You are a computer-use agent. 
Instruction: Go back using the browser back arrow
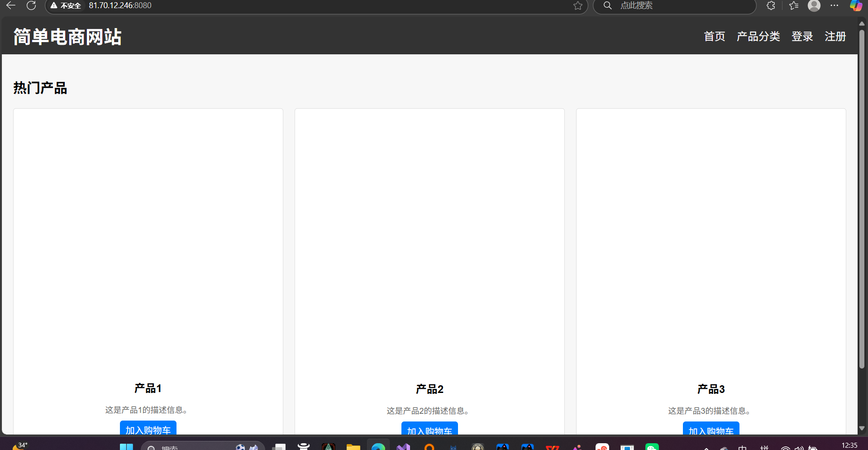11,5
